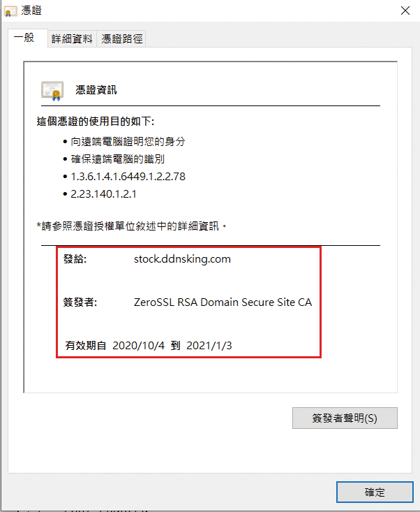Open the 憑證路徑 tab

(x=122, y=39)
